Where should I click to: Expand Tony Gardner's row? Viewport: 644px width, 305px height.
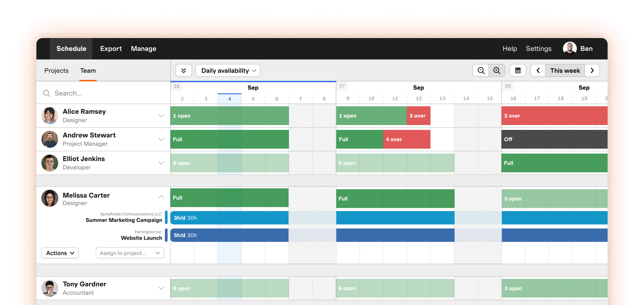(161, 288)
